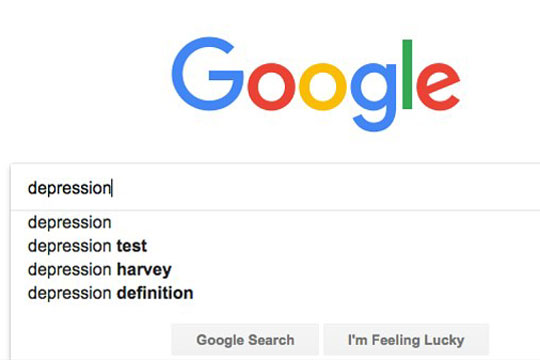The width and height of the screenshot is (540, 360).
Task: Click the green letter l in logo
Action: click(407, 74)
